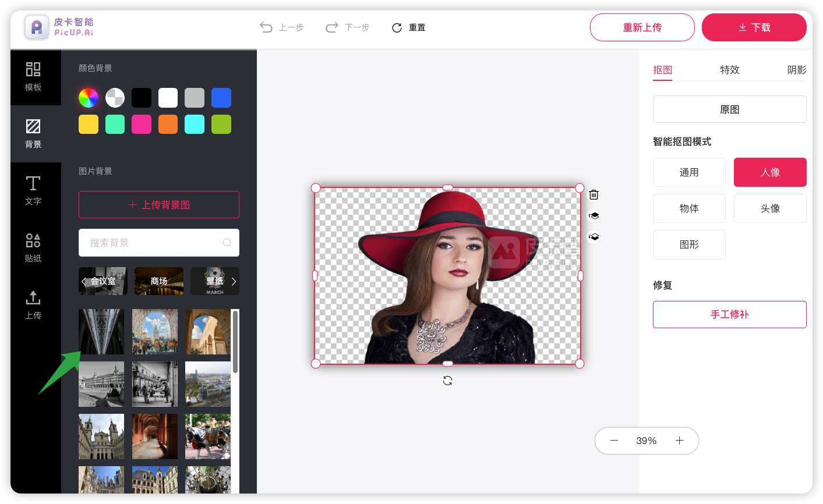Delete the layer with trash icon
This screenshot has width=823, height=504.
pos(594,194)
